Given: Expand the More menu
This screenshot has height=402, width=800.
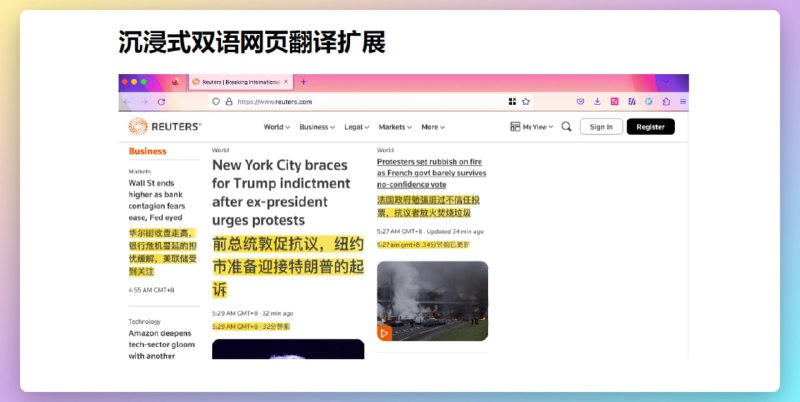Looking at the screenshot, I should 433,127.
